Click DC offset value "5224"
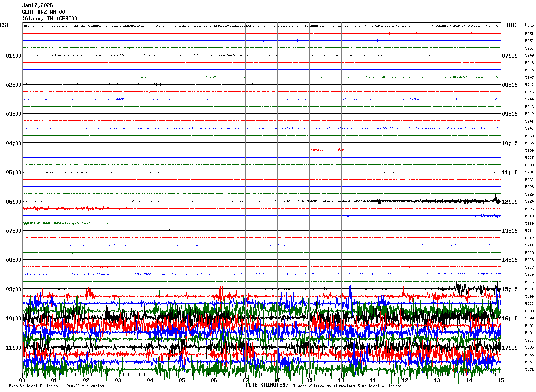This screenshot has width=536, height=392. point(529,202)
